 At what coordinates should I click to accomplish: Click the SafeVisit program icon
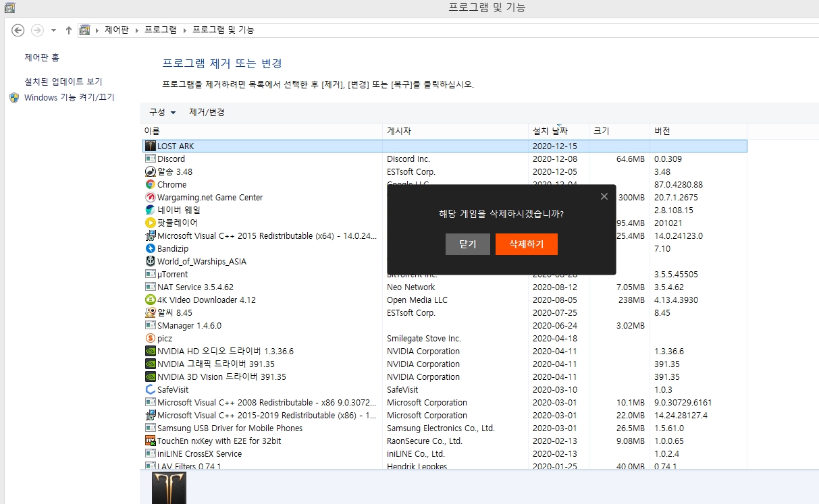[x=151, y=390]
